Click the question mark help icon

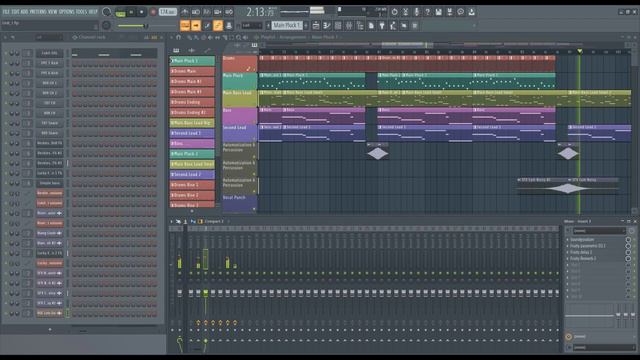tap(427, 12)
